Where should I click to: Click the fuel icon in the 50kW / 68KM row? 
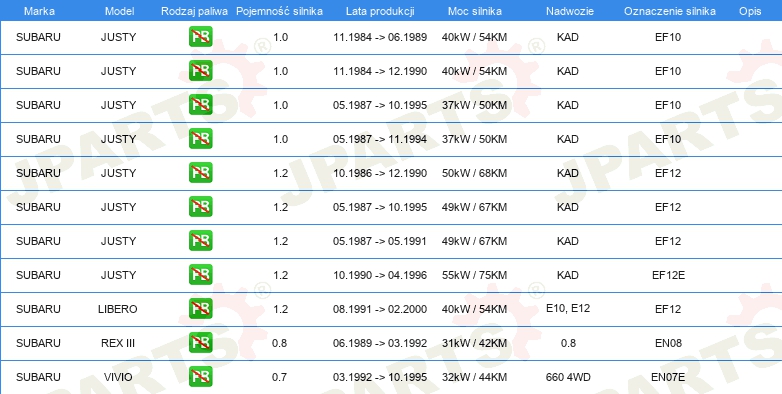(x=200, y=173)
